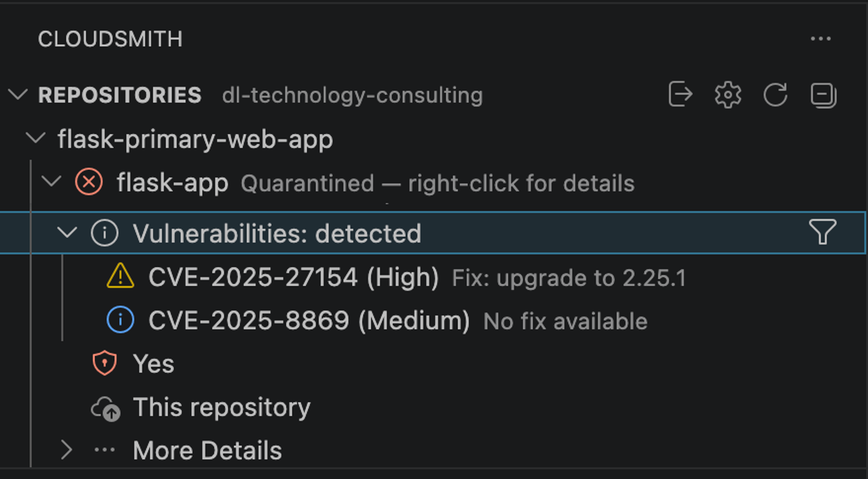Click the warning triangle on CVE-2025-27154
The width and height of the screenshot is (868, 479).
121,277
